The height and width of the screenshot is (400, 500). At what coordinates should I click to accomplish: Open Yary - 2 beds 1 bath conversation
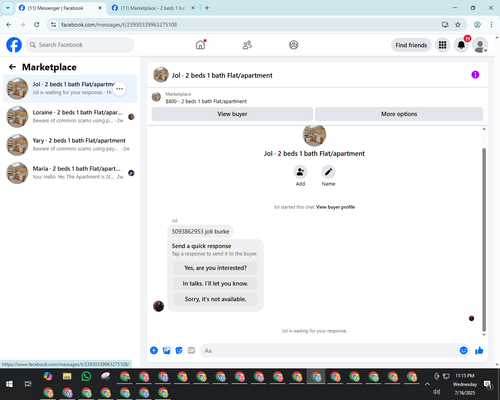pyautogui.click(x=70, y=145)
